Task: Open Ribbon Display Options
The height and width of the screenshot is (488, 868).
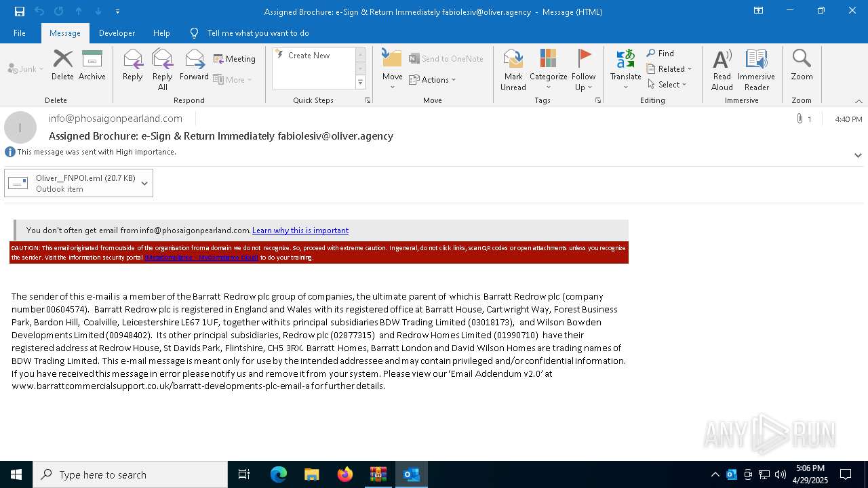Action: (x=759, y=11)
